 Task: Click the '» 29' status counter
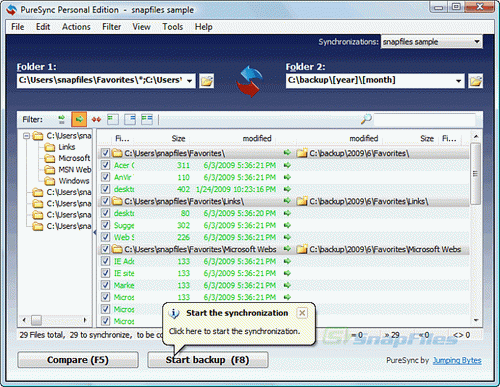[392, 335]
